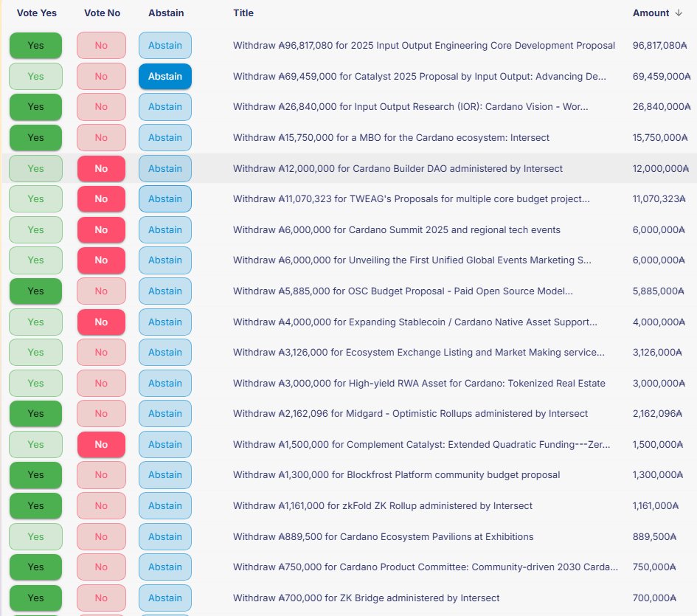Viewport: 697px width, 616px height.
Task: Vote No on Input Output Engineering Core Development
Action: click(x=101, y=45)
